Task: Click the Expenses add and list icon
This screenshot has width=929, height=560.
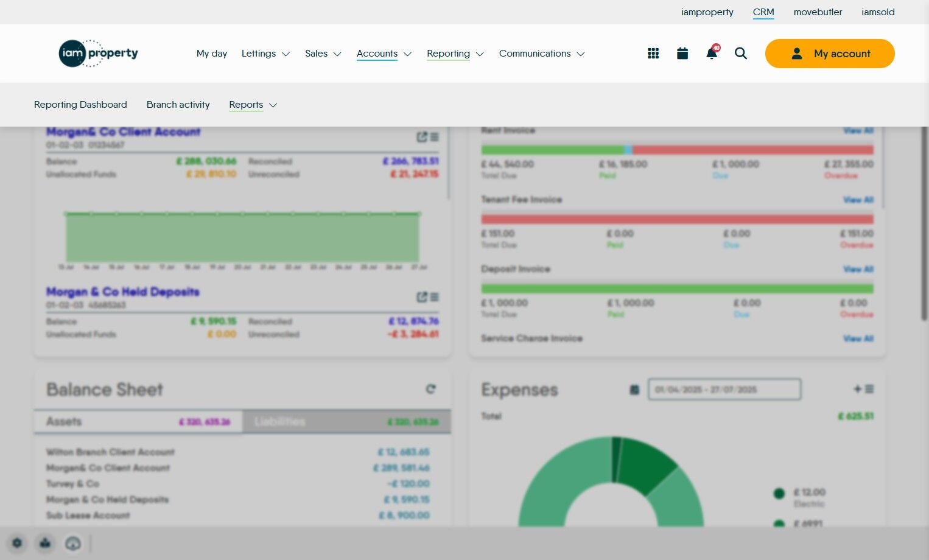Action: click(864, 389)
